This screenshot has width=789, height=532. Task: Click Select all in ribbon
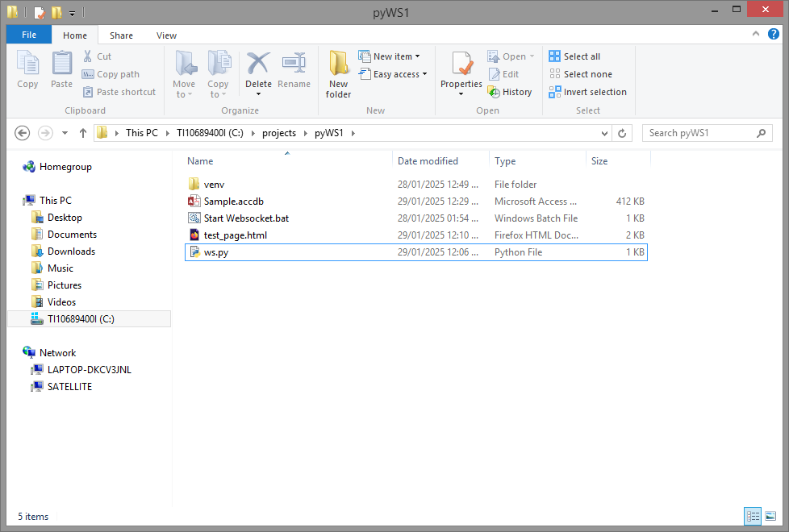[x=574, y=56]
